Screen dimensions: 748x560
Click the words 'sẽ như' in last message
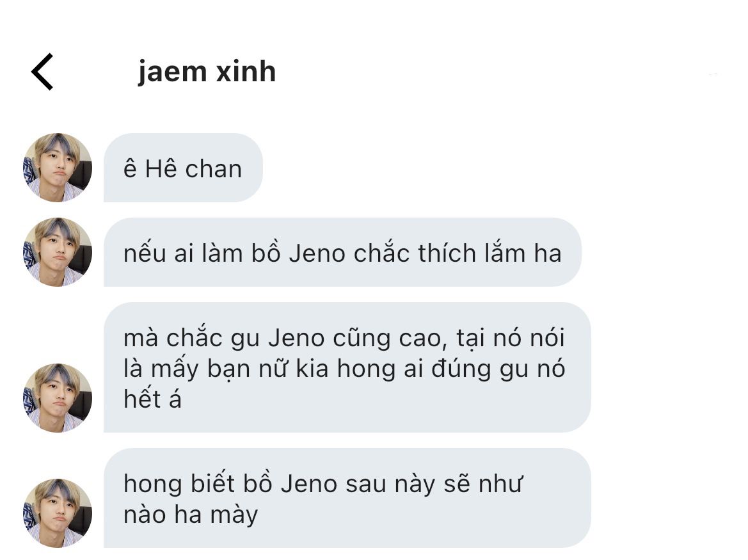click(484, 484)
